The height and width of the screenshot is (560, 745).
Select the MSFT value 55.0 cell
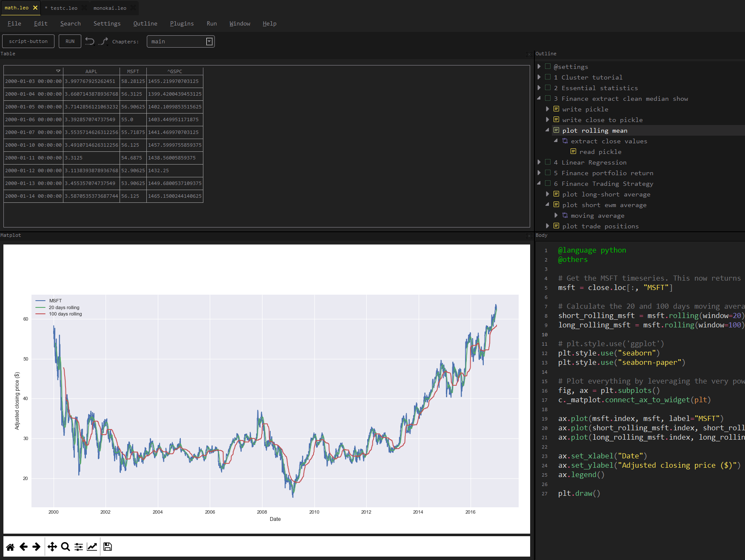pos(133,119)
